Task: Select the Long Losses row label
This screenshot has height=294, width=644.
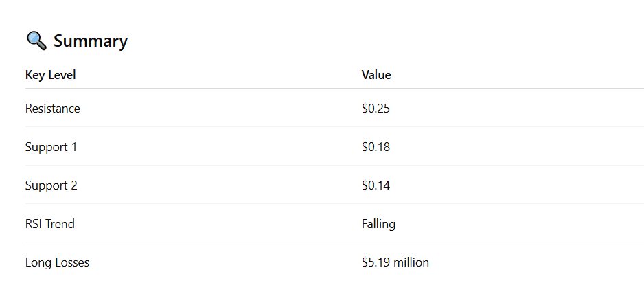Action: click(57, 262)
